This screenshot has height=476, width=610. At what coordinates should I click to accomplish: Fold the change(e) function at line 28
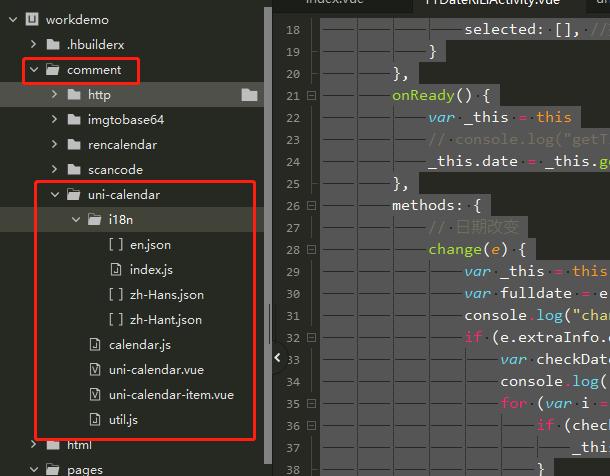point(312,249)
